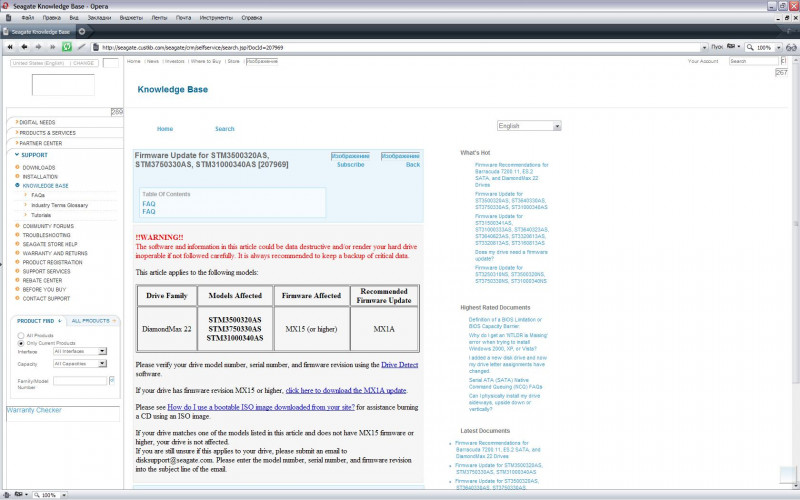This screenshot has height=500, width=800.
Task: Click the URL address bar
Action: (x=399, y=47)
